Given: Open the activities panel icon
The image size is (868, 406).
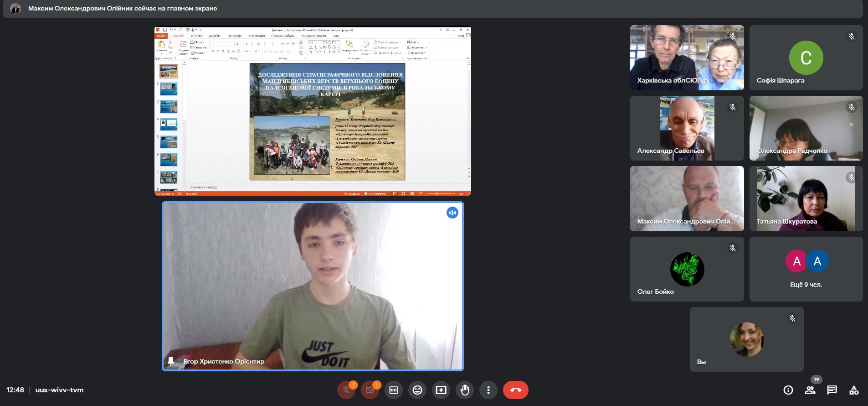Looking at the screenshot, I should pos(854,390).
